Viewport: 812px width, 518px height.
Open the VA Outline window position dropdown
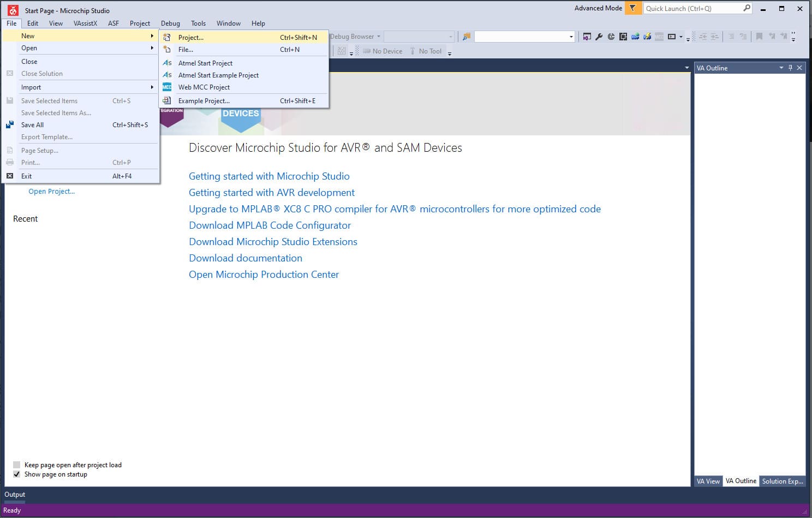[x=781, y=68]
